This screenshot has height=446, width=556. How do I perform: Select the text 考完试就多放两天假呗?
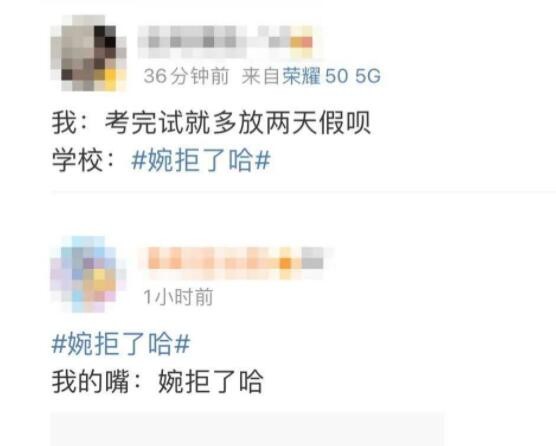click(x=238, y=123)
